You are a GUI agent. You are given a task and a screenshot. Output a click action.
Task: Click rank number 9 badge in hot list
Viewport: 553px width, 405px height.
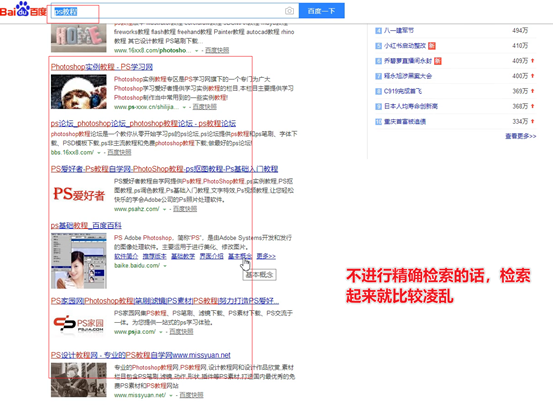pyautogui.click(x=378, y=106)
